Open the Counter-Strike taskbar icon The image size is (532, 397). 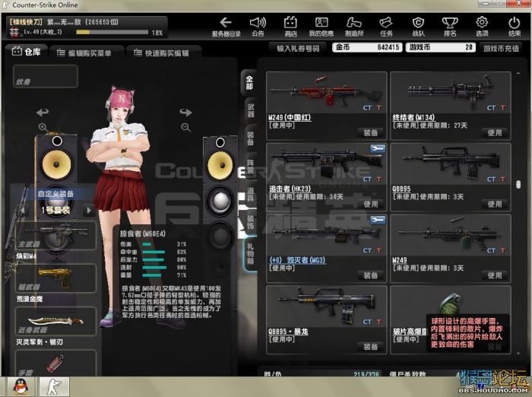pyautogui.click(x=54, y=386)
